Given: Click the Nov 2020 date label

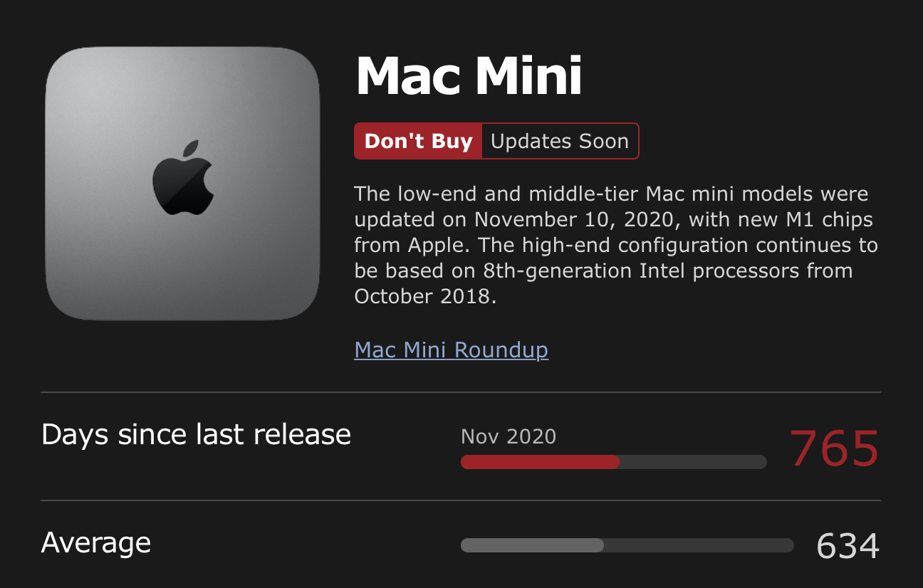Looking at the screenshot, I should [x=509, y=436].
